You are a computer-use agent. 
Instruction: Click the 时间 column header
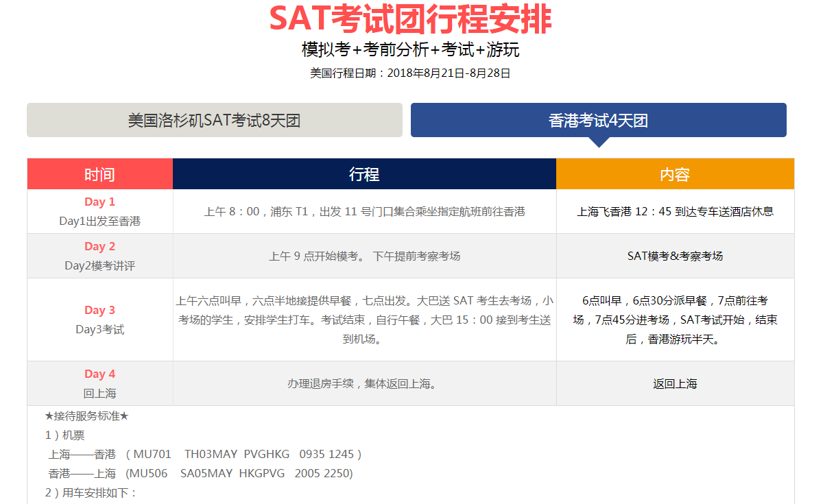[x=99, y=174]
